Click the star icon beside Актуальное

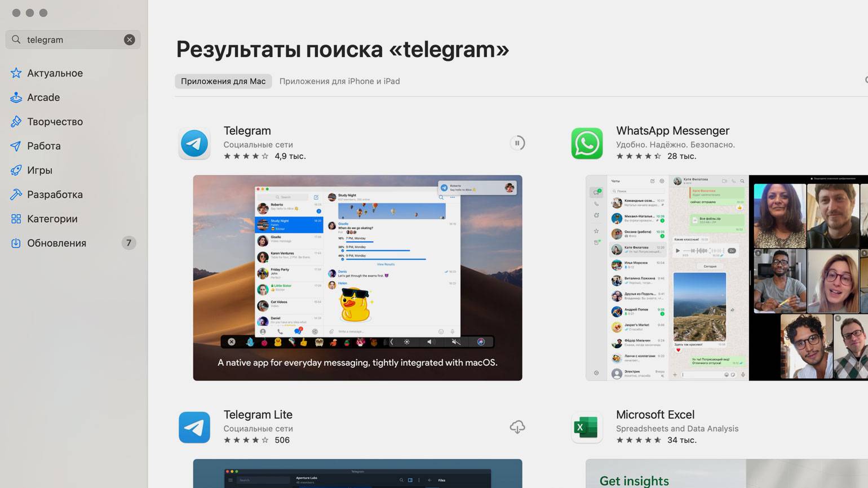16,73
